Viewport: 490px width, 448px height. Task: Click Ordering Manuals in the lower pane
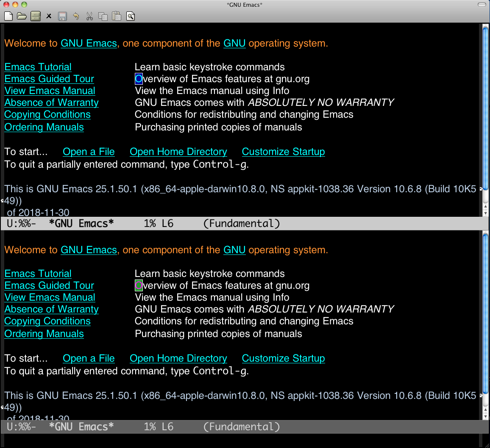point(44,334)
